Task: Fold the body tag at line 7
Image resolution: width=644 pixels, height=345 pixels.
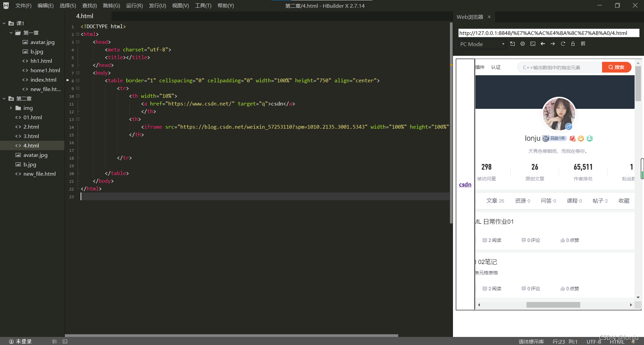Action: click(78, 73)
